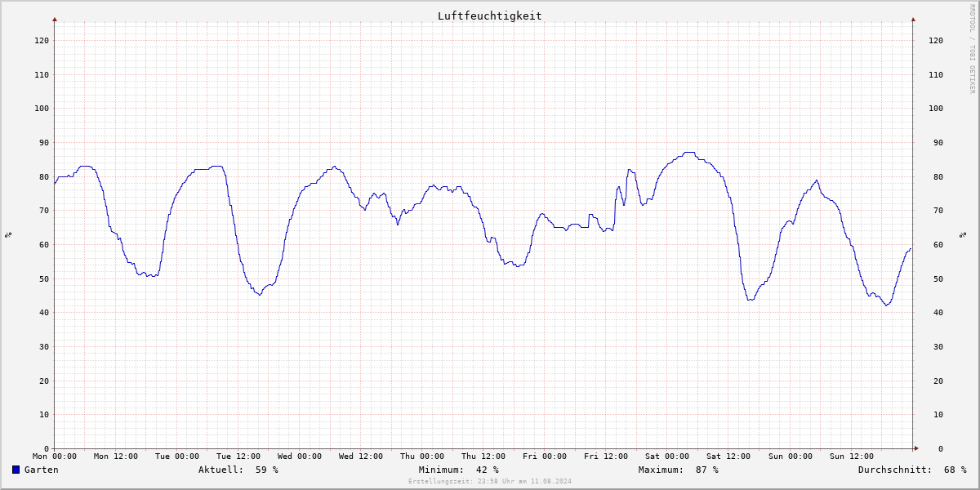The width and height of the screenshot is (980, 490).
Task: Click the Sun 00:00 time axis label
Action: coord(790,457)
